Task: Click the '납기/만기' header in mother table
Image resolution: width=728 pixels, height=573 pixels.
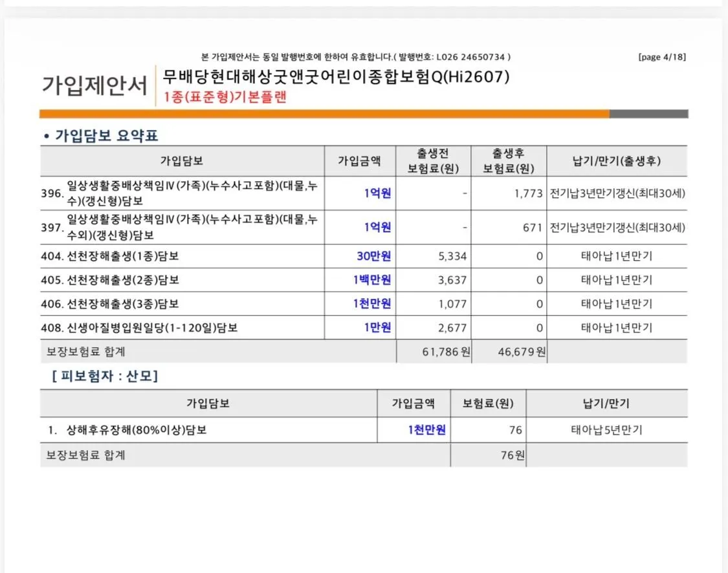Action: 606,403
